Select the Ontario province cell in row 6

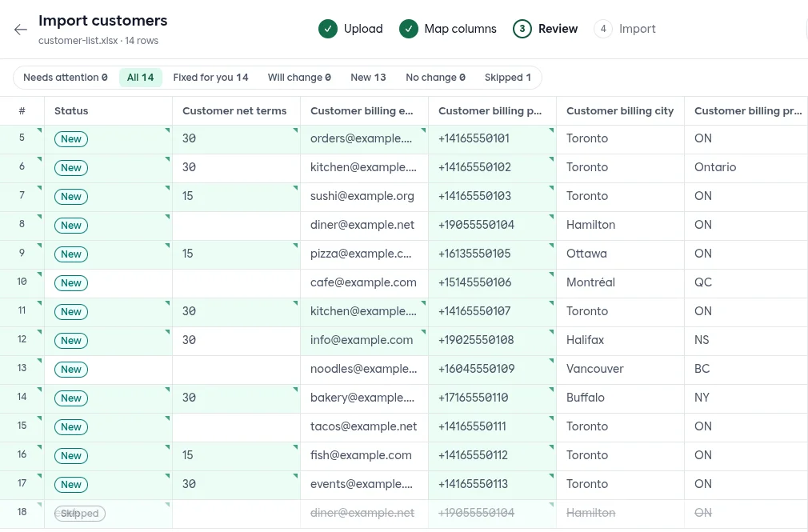[746, 167]
